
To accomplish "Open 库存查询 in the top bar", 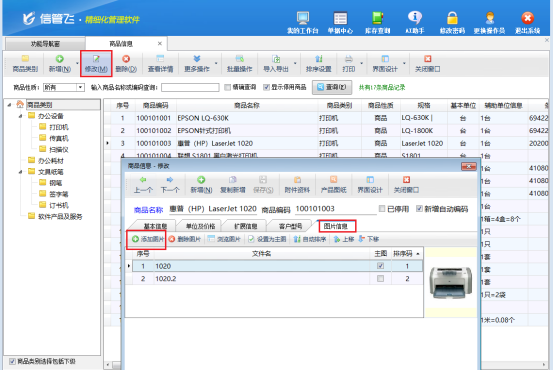I will [x=377, y=22].
